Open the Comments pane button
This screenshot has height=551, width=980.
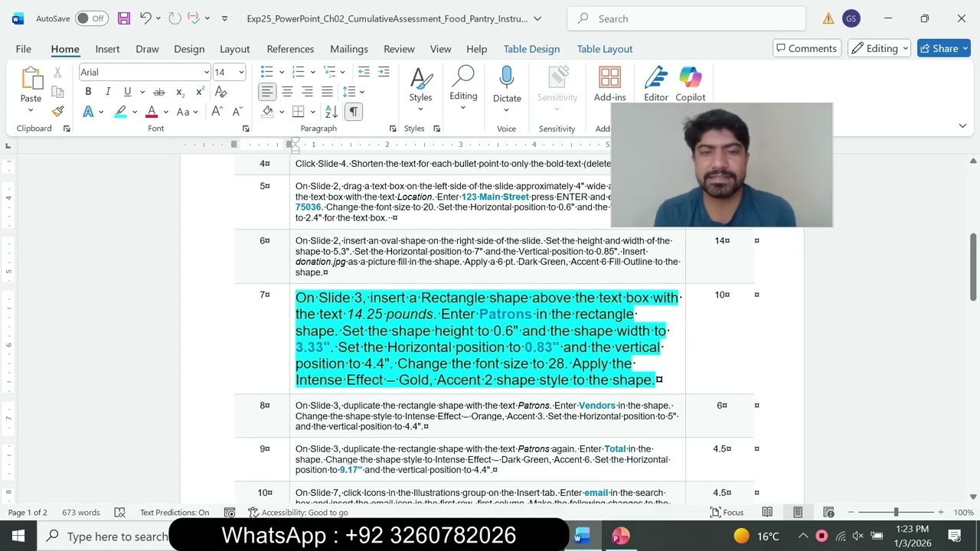pos(806,48)
